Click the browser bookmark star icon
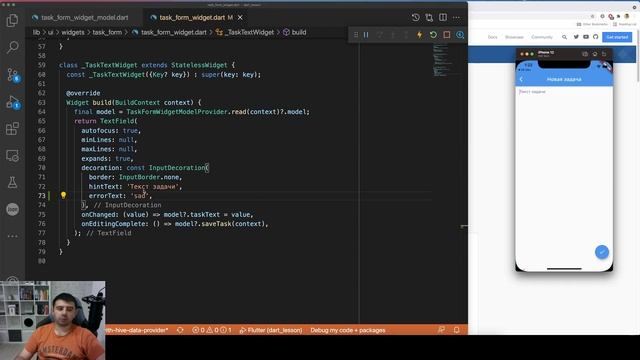Image resolution: width=640 pixels, height=360 pixels. tap(592, 16)
